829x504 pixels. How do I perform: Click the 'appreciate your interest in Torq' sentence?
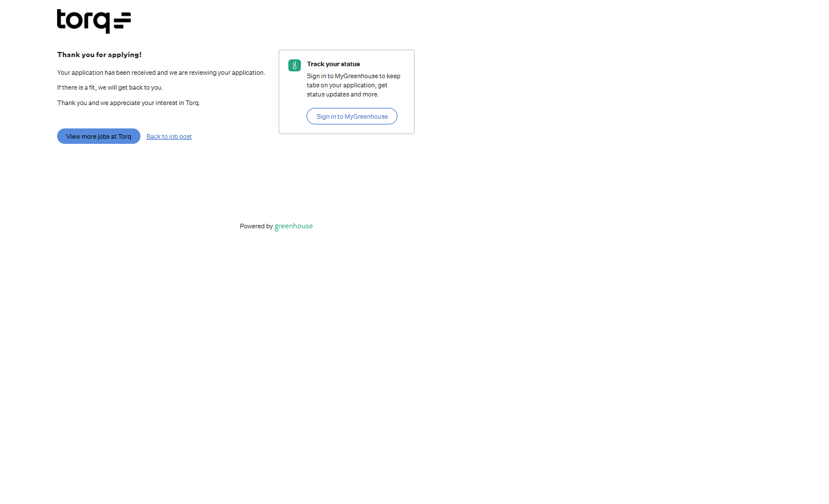click(x=128, y=103)
